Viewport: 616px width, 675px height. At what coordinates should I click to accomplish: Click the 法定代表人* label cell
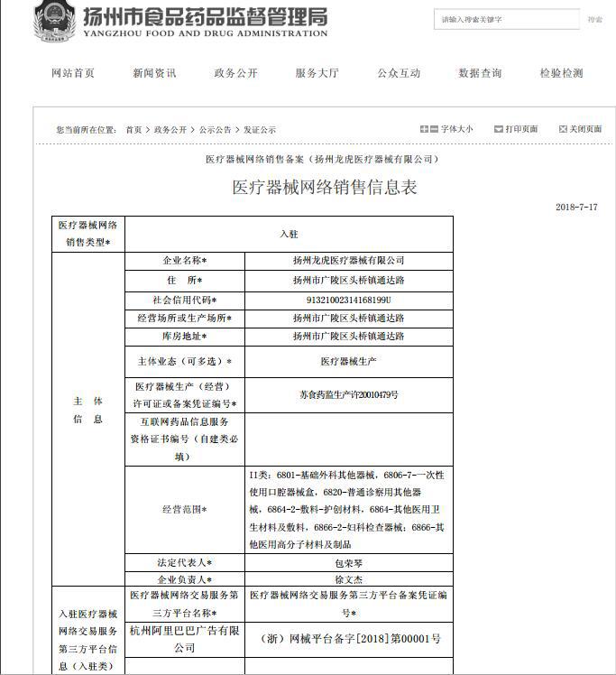click(x=185, y=563)
